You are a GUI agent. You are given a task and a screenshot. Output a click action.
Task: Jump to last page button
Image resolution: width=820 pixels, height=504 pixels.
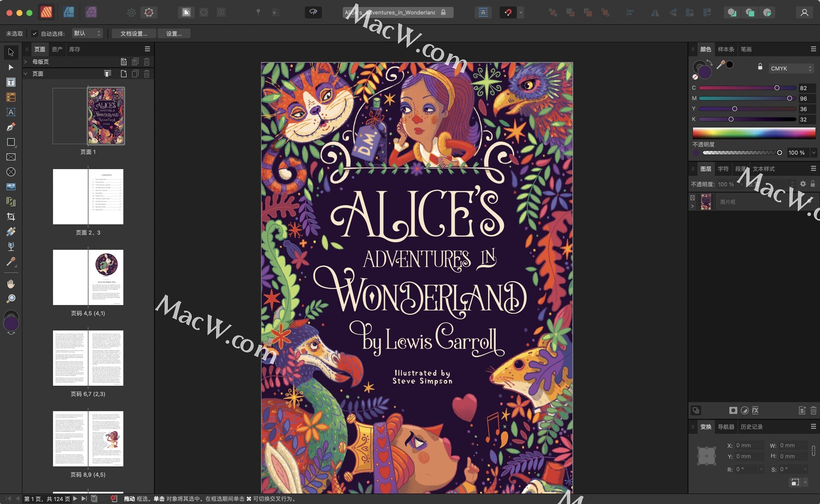(x=84, y=498)
